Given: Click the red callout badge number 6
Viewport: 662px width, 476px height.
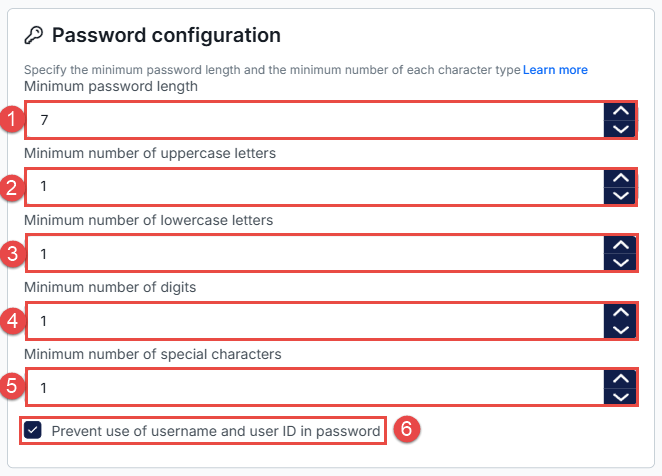Looking at the screenshot, I should (x=406, y=430).
